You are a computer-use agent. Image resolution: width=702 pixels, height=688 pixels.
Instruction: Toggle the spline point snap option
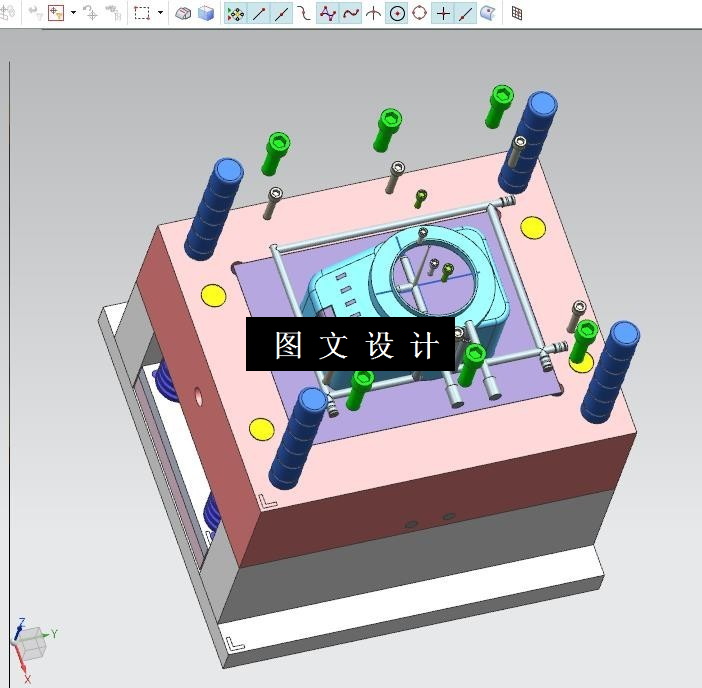pos(351,13)
